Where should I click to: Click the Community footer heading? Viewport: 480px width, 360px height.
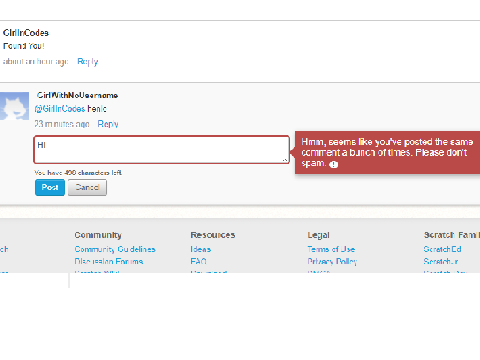click(x=98, y=235)
